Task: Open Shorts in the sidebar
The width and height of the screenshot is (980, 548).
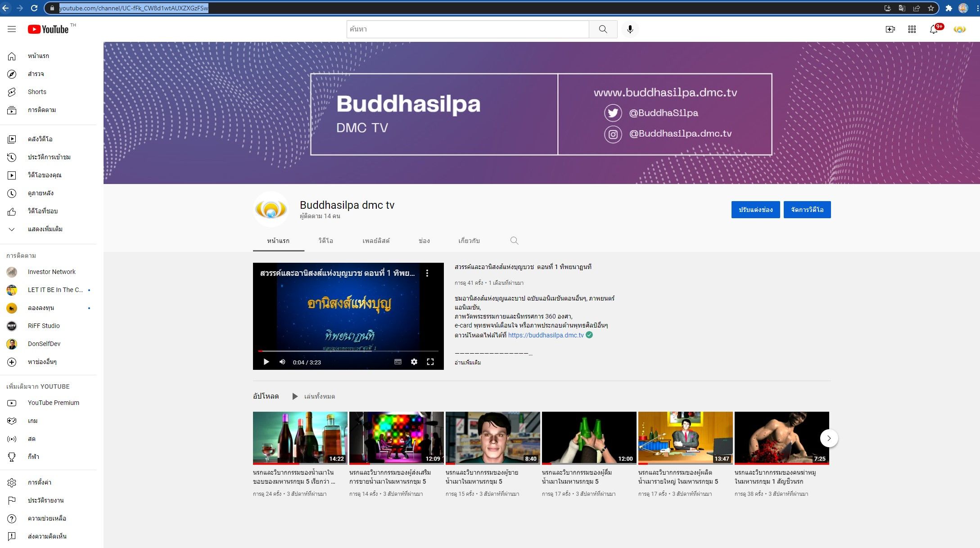Action: 37,92
